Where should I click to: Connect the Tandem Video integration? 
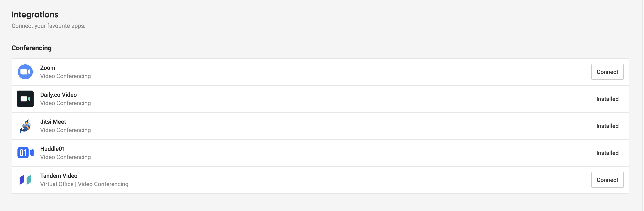point(607,180)
